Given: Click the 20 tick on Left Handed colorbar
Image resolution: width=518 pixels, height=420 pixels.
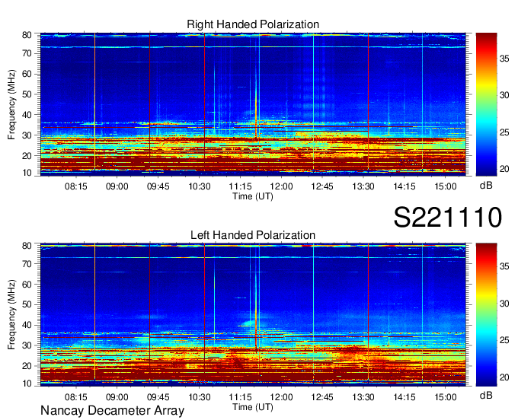Looking at the screenshot, I should click(504, 377).
